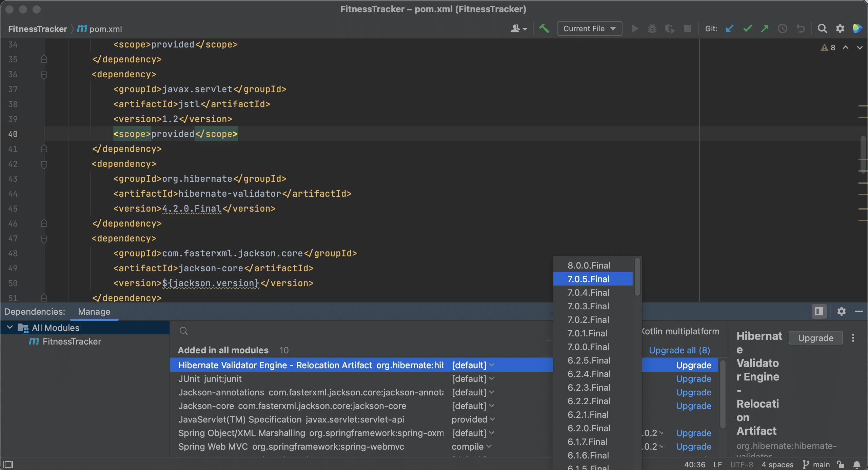The image size is (868, 470).
Task: Click the dependency list scrollbar thumb
Action: (723, 394)
